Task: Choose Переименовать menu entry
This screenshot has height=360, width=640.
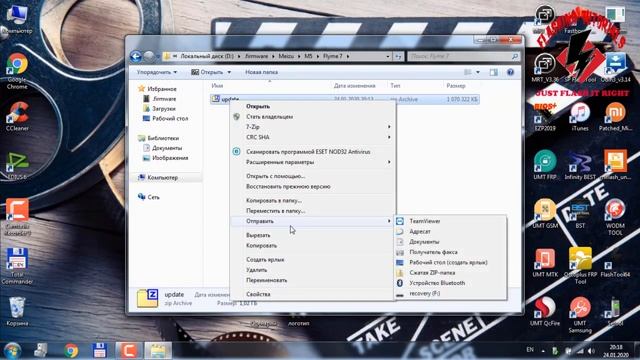Action: (312, 280)
